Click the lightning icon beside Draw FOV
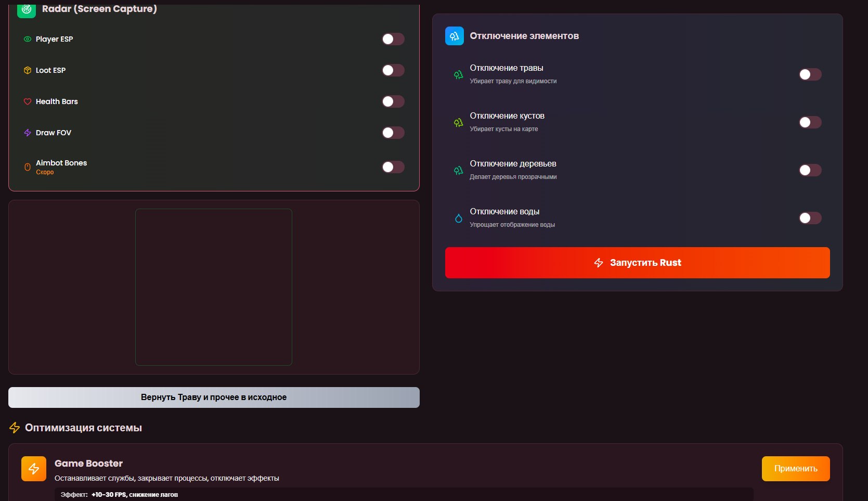The image size is (868, 501). [28, 133]
